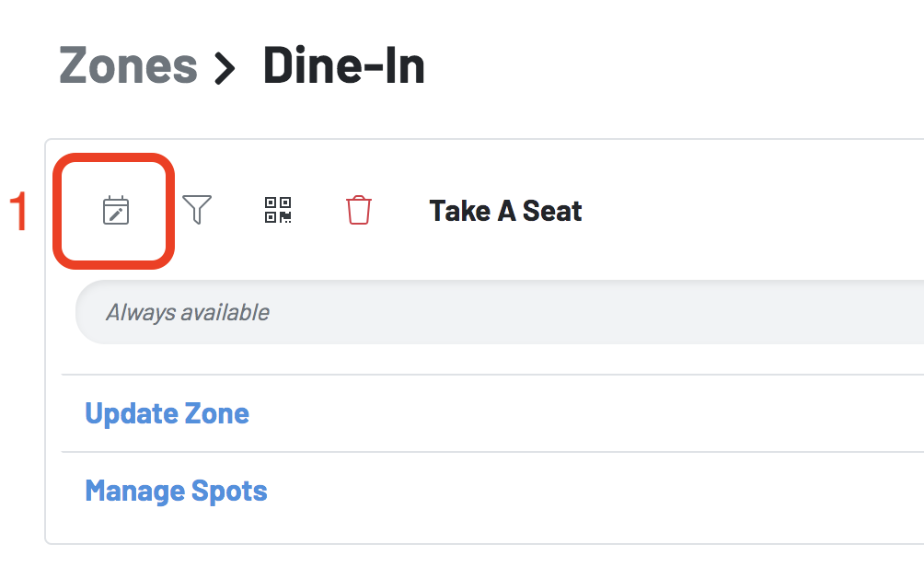Generate QR codes for Take A Seat
The width and height of the screenshot is (924, 567).
278,210
